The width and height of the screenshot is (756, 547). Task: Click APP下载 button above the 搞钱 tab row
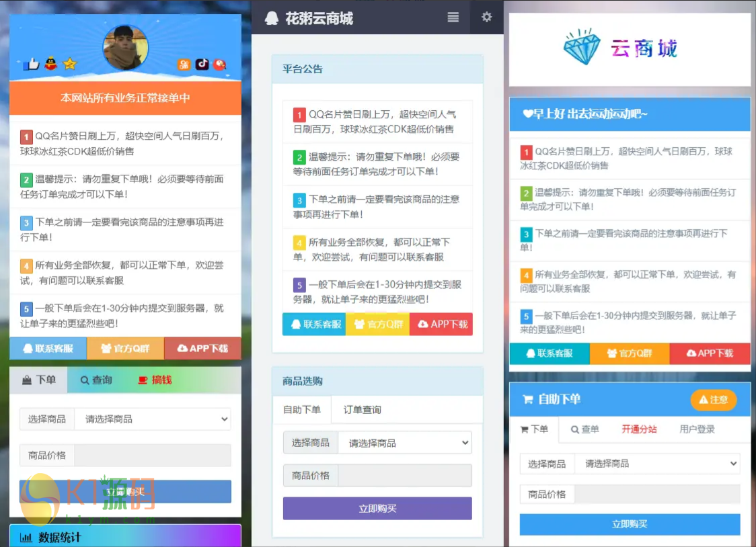[203, 348]
